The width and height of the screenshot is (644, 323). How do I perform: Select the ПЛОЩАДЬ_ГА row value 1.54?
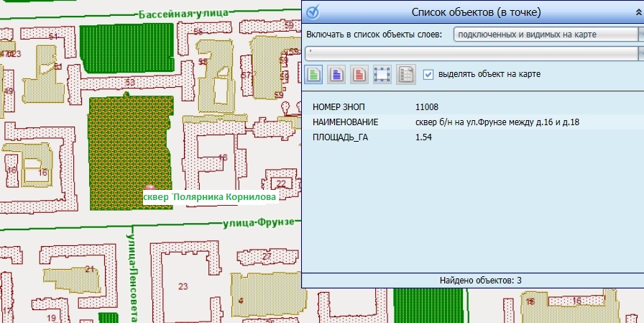point(423,137)
